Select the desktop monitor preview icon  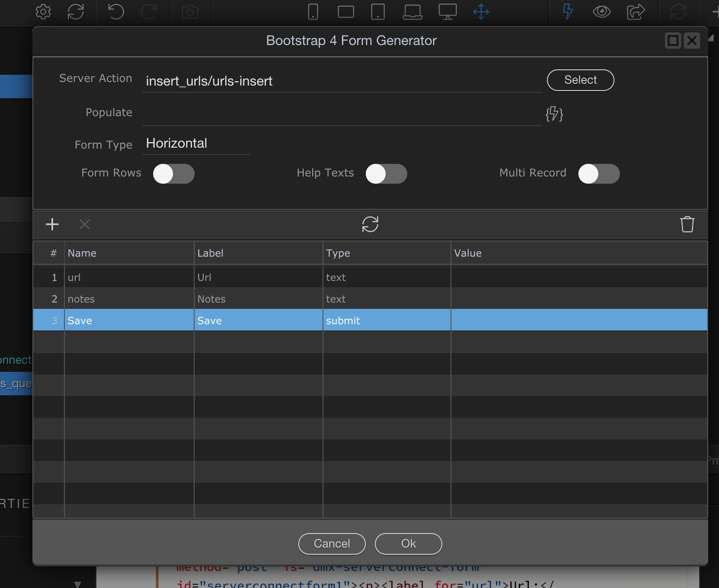(x=447, y=12)
